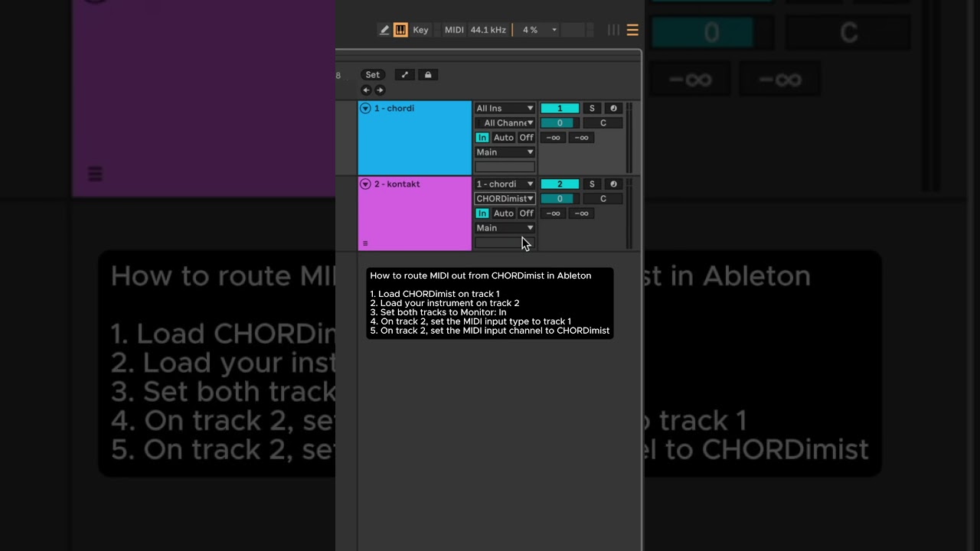Image resolution: width=980 pixels, height=551 pixels.
Task: Arm the 1 - chordi track for recording
Action: (613, 109)
